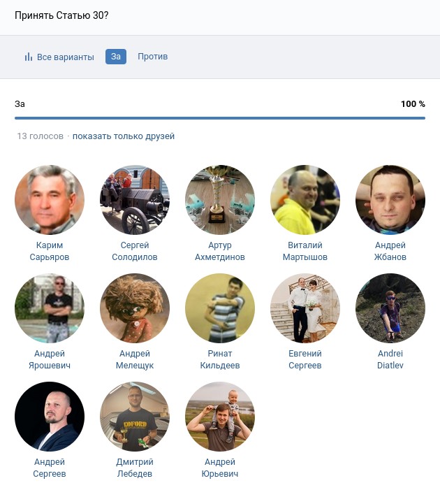
Task: Open Сергей Солодилов avatar with old car
Action: (x=135, y=200)
